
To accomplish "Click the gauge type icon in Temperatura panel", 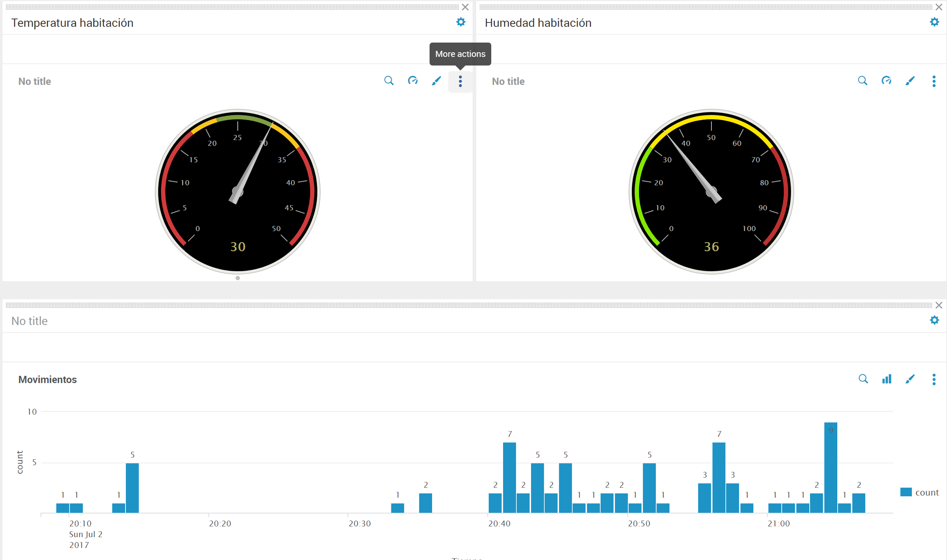I will pyautogui.click(x=413, y=81).
